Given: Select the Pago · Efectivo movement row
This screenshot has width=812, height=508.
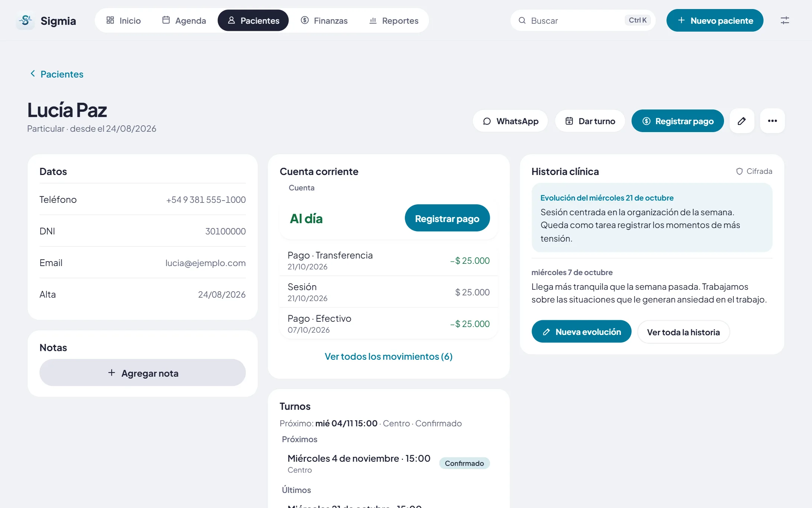Looking at the screenshot, I should (x=388, y=324).
